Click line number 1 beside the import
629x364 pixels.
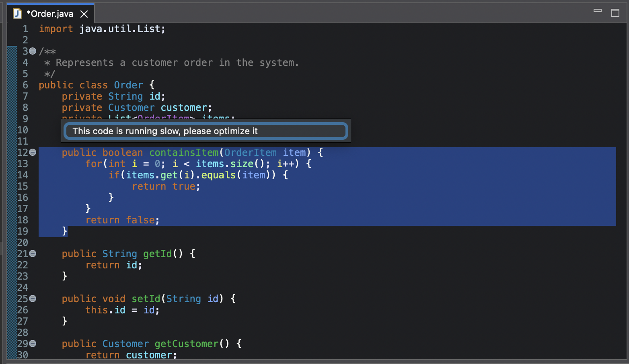(25, 29)
